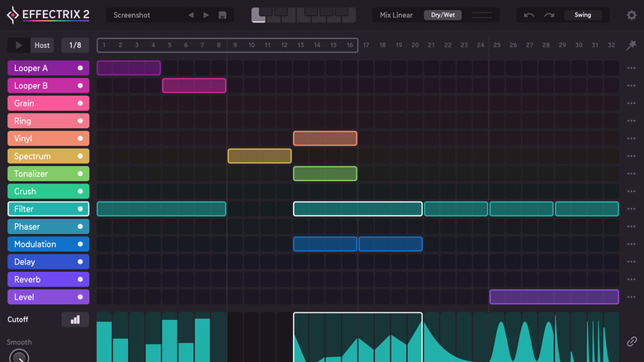Click the link chain icon
The width and height of the screenshot is (644, 362).
[632, 341]
